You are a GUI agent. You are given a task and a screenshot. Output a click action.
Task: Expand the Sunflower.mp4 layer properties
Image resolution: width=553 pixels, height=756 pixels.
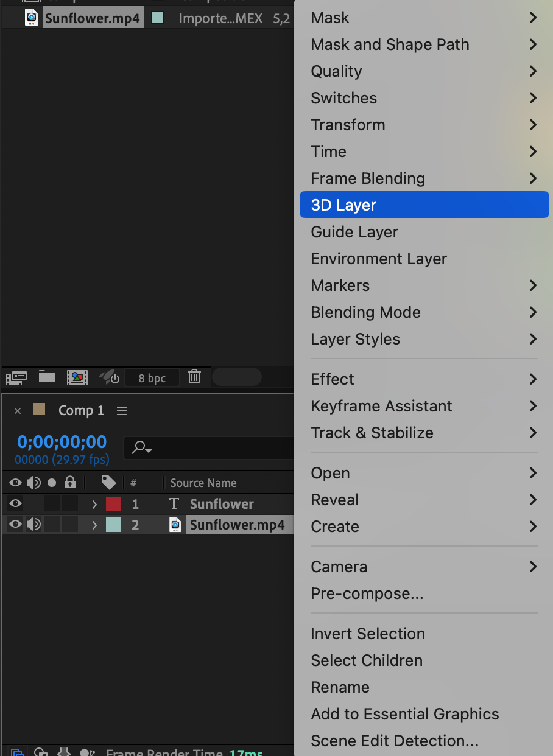coord(94,525)
